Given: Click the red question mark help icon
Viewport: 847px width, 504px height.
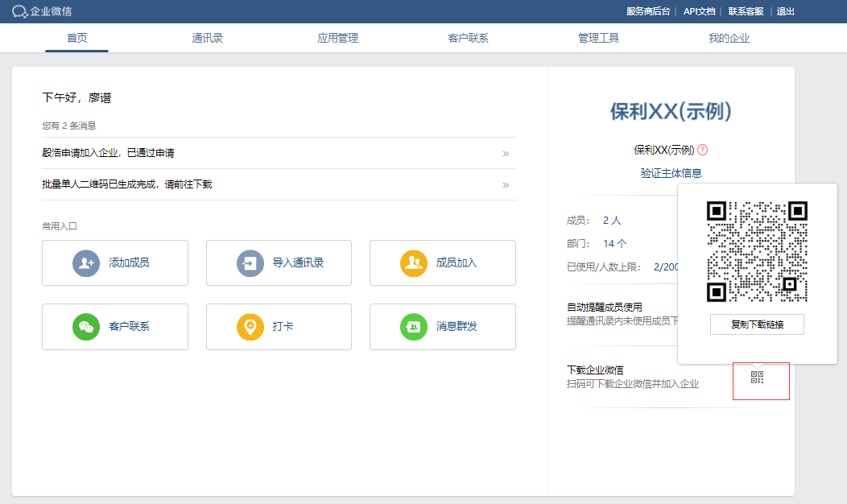Looking at the screenshot, I should click(x=702, y=150).
